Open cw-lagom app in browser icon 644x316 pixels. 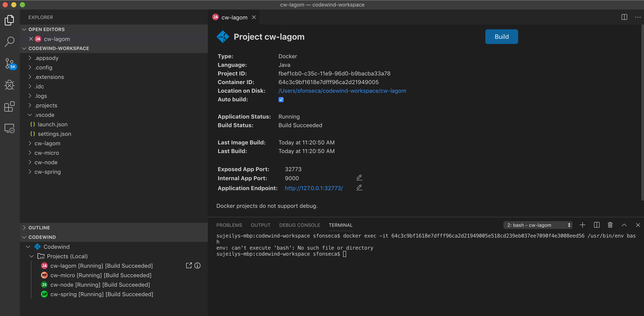tap(189, 266)
